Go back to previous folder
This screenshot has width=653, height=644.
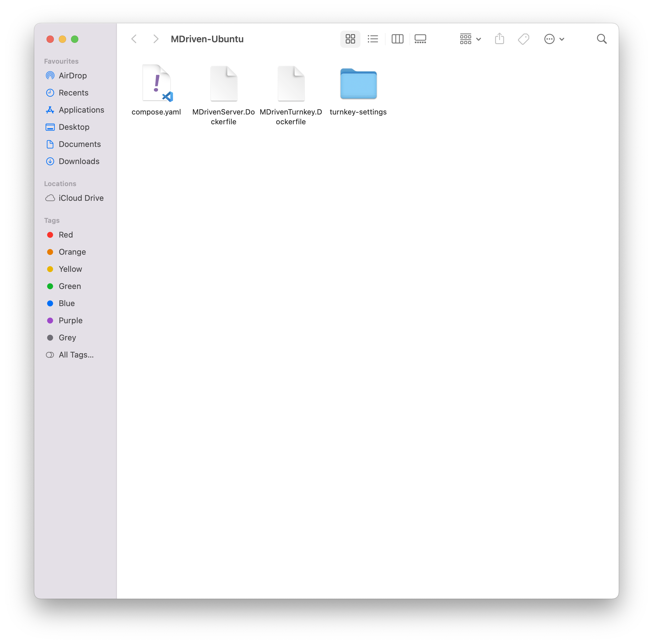click(134, 39)
